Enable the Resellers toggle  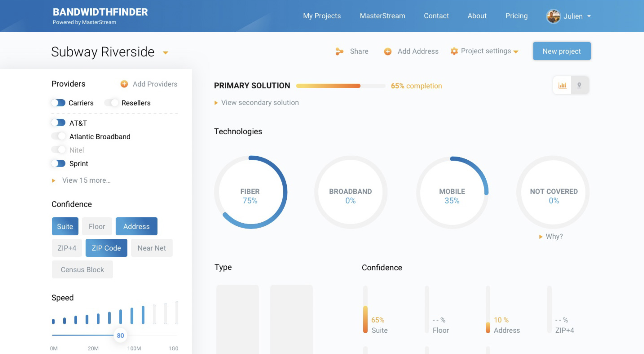pyautogui.click(x=111, y=103)
